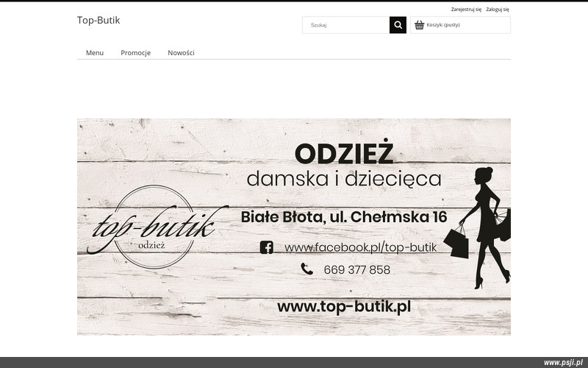Open the Koszyk (pusty) cart link
The height and width of the screenshot is (368, 588).
click(443, 25)
